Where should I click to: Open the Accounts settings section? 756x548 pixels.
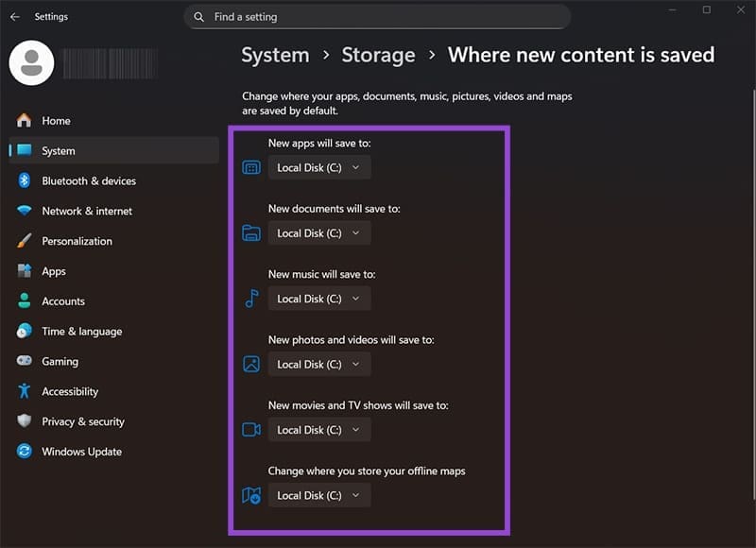(63, 301)
